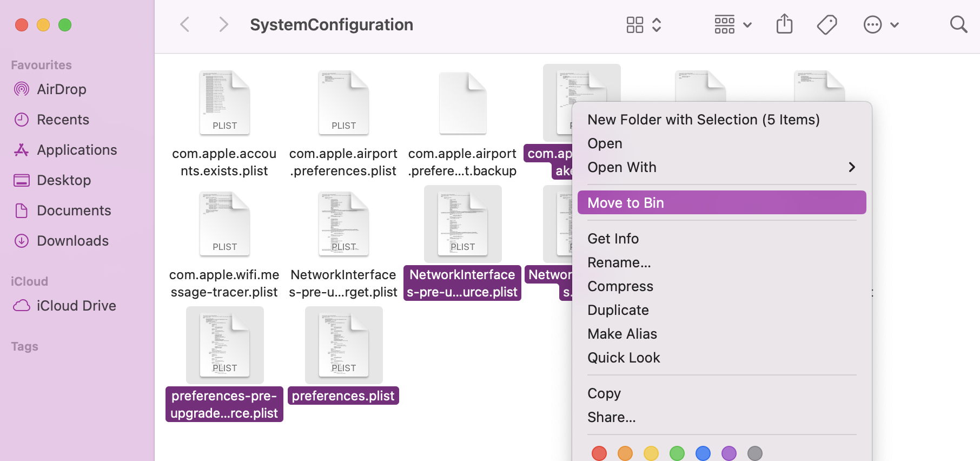Choose Copy from context menu
This screenshot has height=461, width=980.
coord(721,393)
